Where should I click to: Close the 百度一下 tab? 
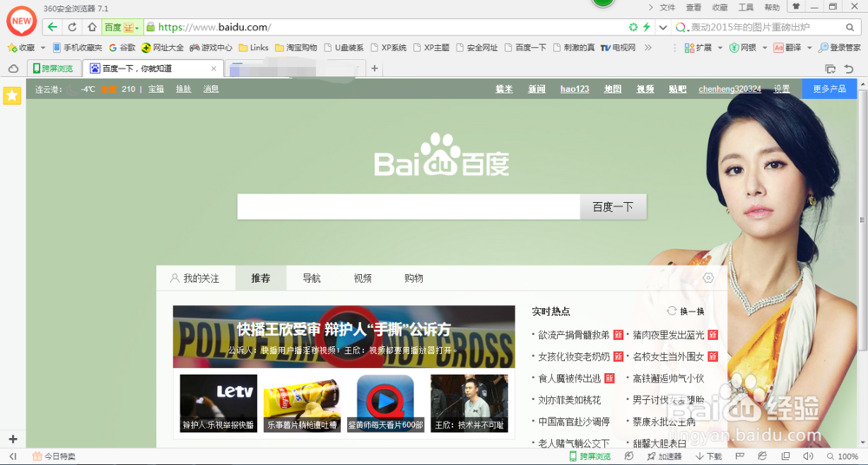(x=214, y=69)
